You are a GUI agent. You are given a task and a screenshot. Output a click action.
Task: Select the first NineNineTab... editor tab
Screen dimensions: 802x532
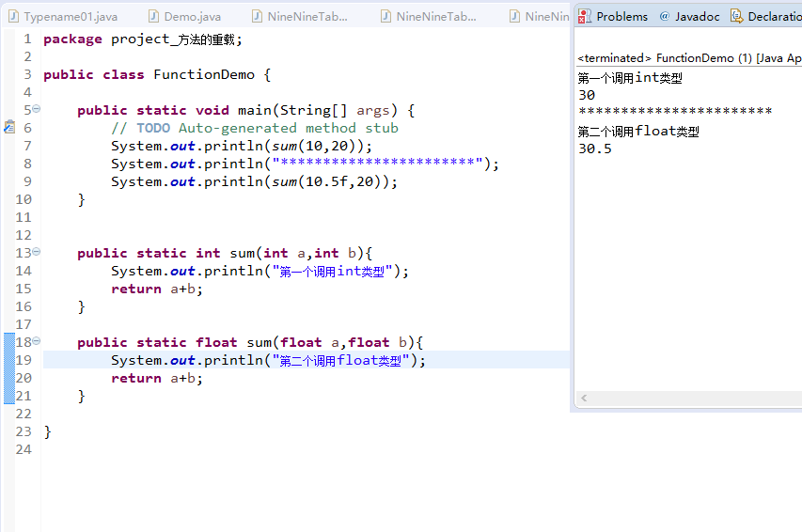tap(301, 17)
